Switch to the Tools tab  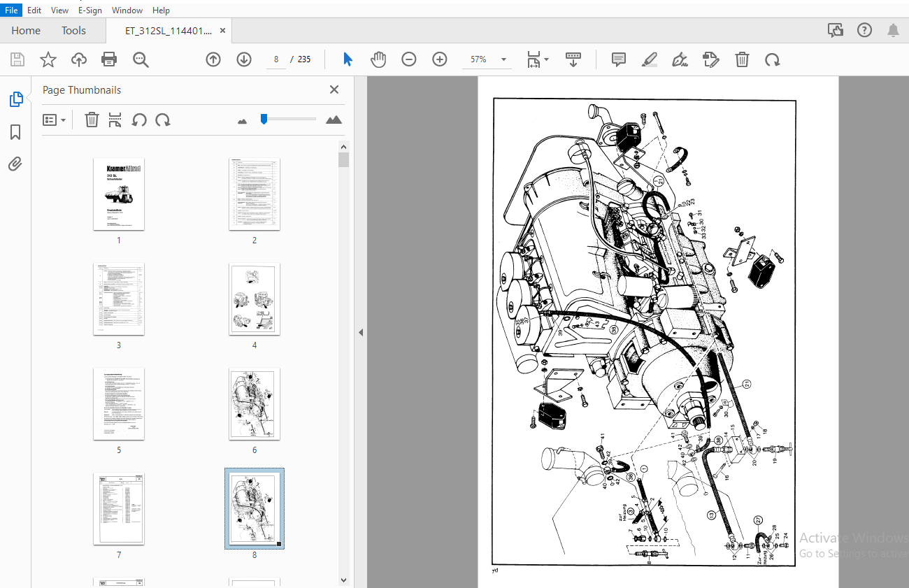73,31
